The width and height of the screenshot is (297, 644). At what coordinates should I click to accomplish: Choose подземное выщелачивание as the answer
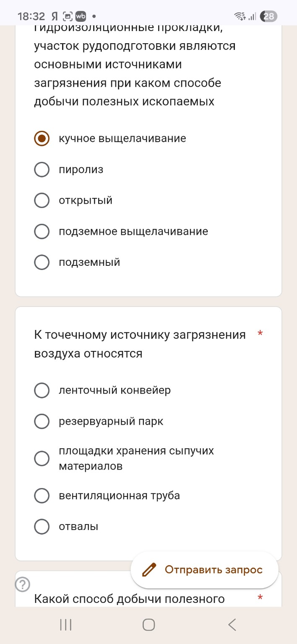click(x=42, y=231)
